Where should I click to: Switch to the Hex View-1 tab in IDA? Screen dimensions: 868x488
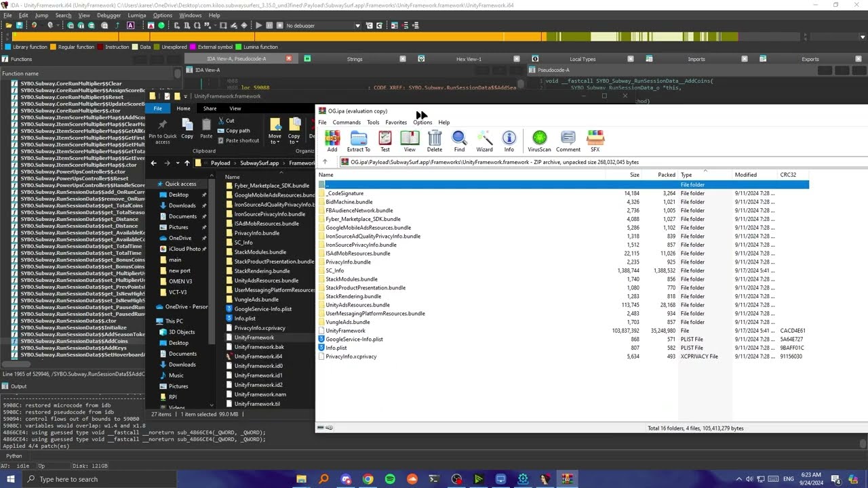pos(469,59)
